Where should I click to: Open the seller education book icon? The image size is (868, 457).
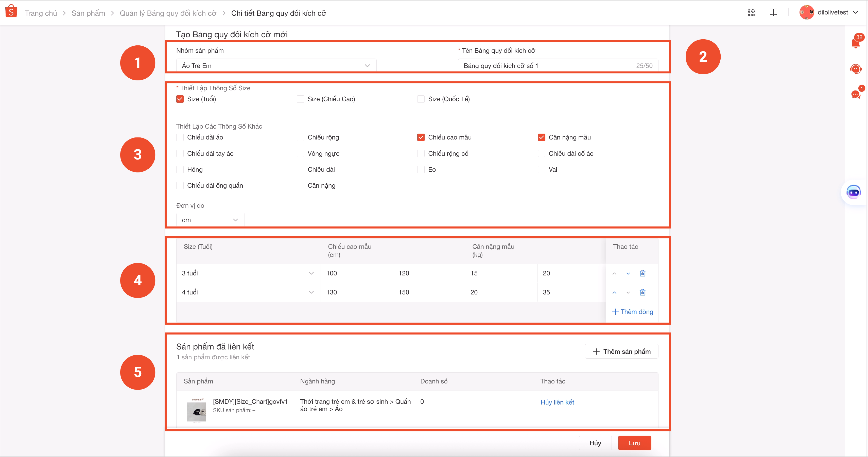[773, 12]
